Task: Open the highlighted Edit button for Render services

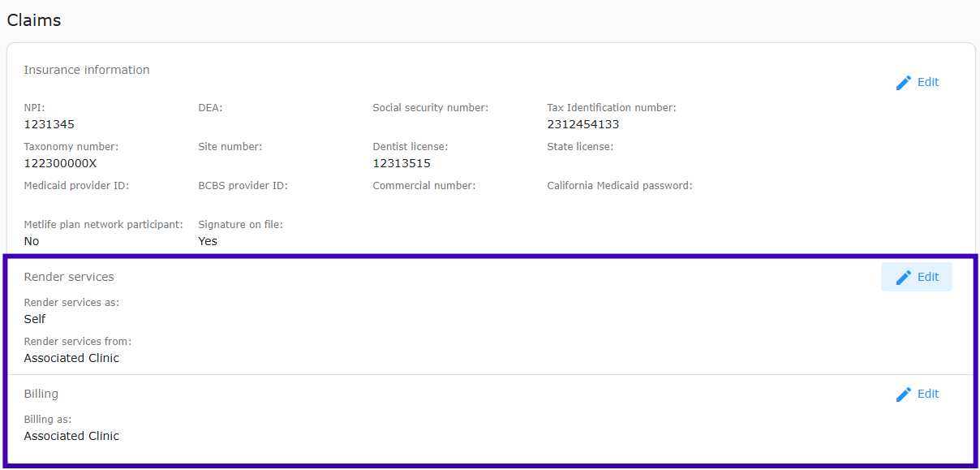Action: point(917,277)
